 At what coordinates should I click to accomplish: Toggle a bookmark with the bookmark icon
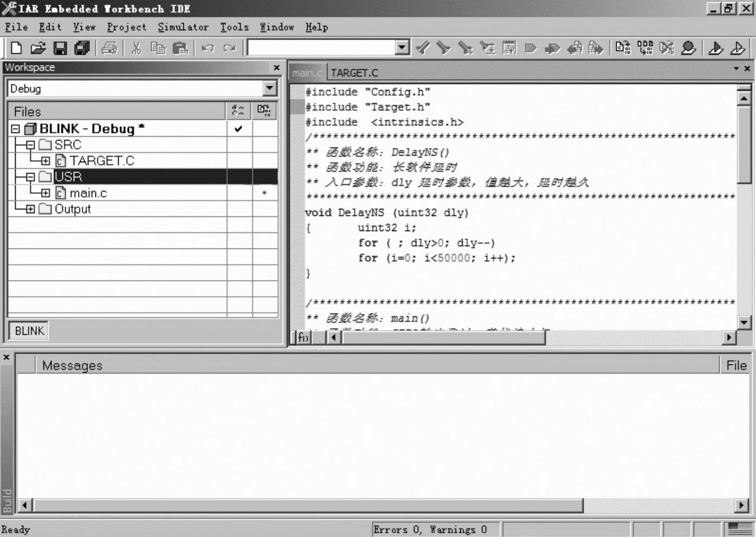[x=531, y=48]
